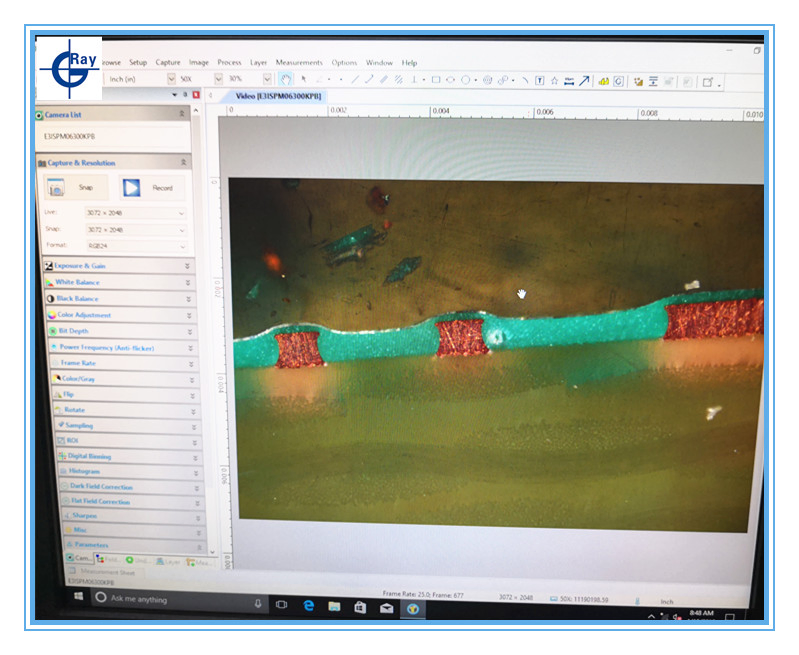Open the Windows Store from taskbar
The image size is (799, 655).
coord(360,607)
